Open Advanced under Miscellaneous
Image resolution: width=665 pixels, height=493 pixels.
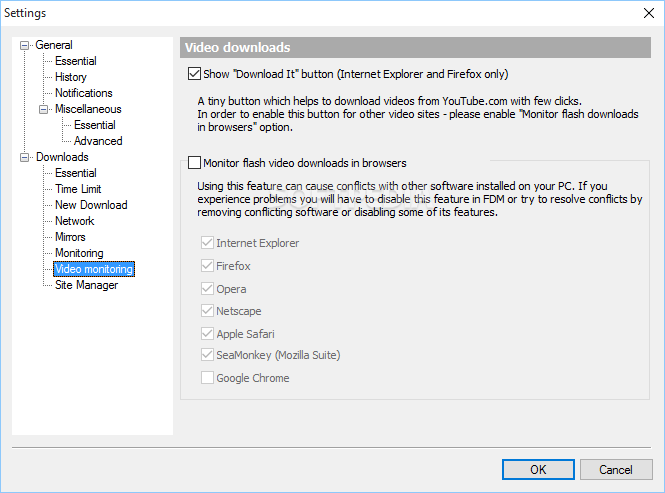coord(98,141)
